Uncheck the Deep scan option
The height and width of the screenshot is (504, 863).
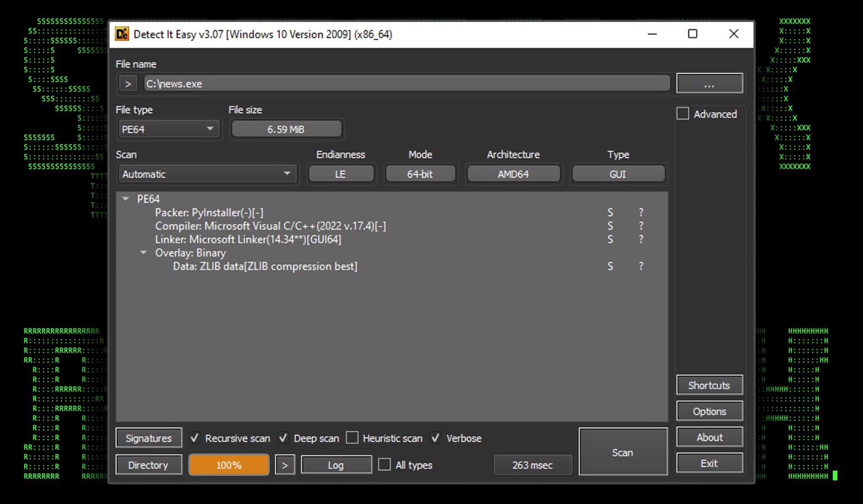pyautogui.click(x=283, y=438)
